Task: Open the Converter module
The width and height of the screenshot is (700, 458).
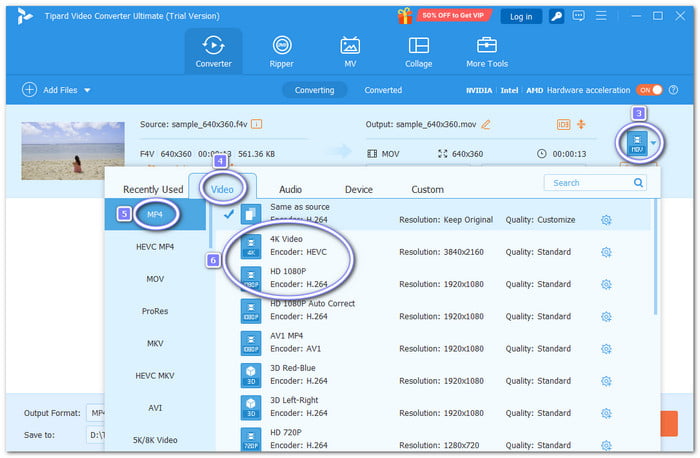Action: (x=213, y=51)
